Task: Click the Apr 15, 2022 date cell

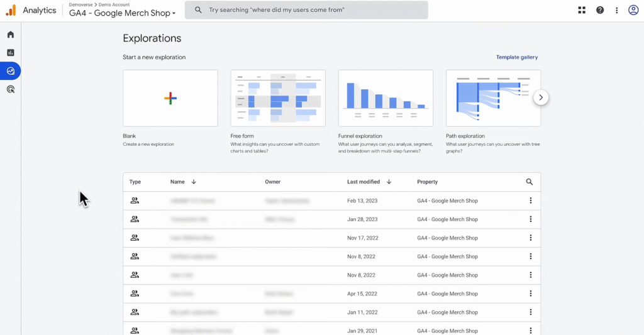Action: 362,294
